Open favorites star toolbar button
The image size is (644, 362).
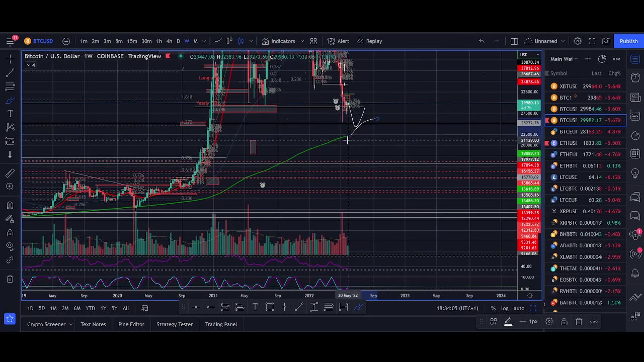click(10, 318)
